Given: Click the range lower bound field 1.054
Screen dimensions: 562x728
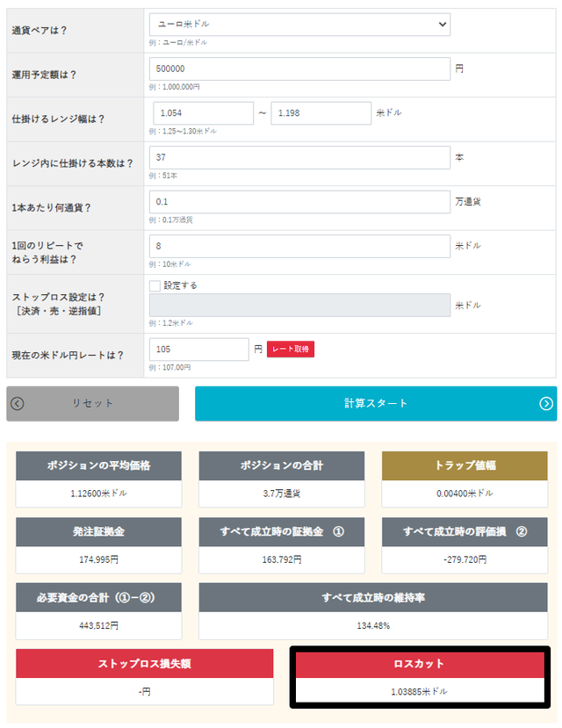Looking at the screenshot, I should (x=203, y=112).
